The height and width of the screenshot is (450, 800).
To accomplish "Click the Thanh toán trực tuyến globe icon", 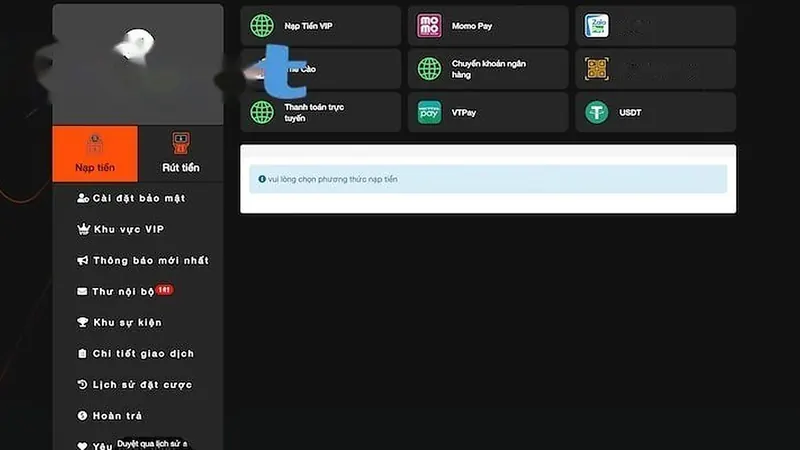I will [x=262, y=112].
